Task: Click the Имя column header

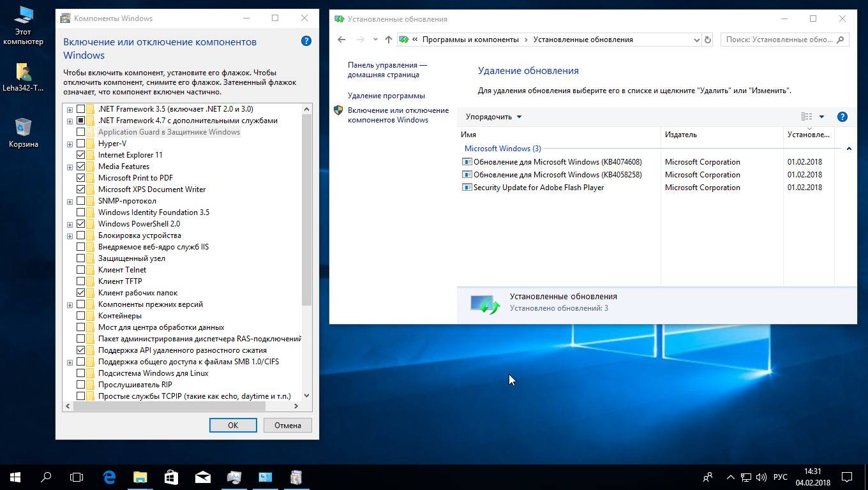Action: pos(468,135)
